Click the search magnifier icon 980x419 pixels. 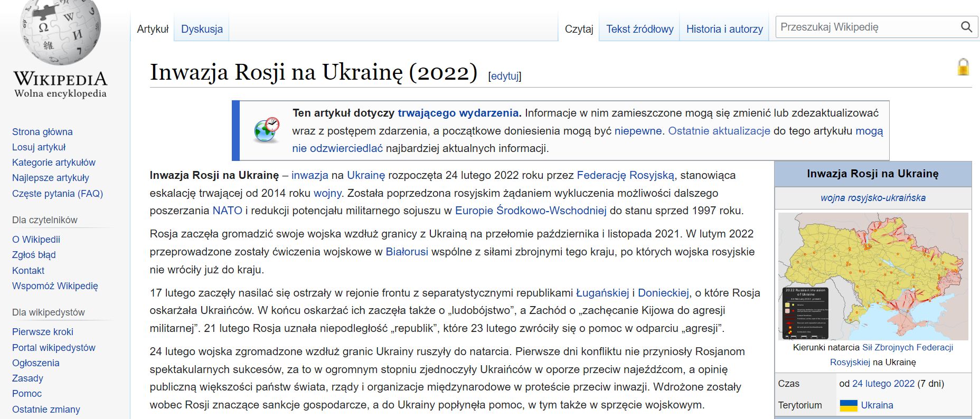click(966, 27)
